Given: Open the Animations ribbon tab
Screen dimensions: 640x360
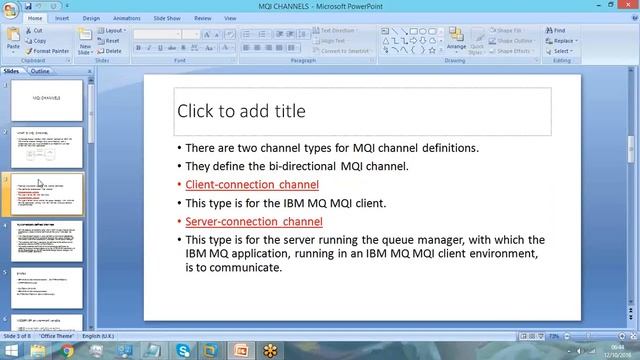Looking at the screenshot, I should click(127, 18).
